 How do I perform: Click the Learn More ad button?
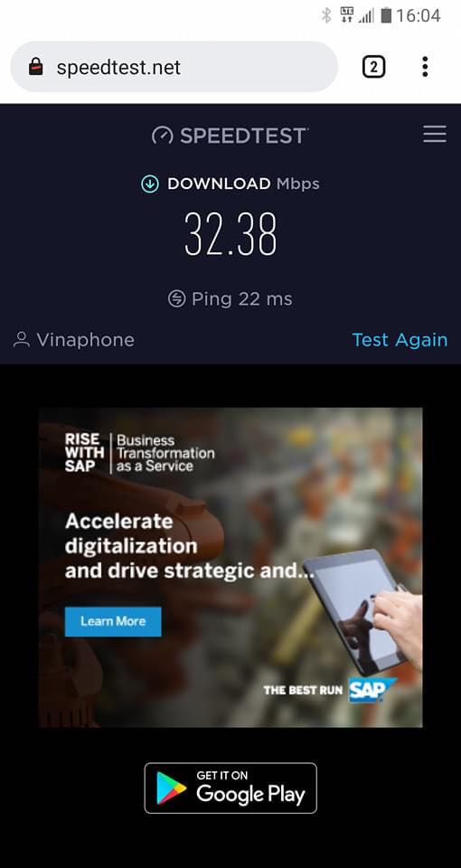(113, 621)
